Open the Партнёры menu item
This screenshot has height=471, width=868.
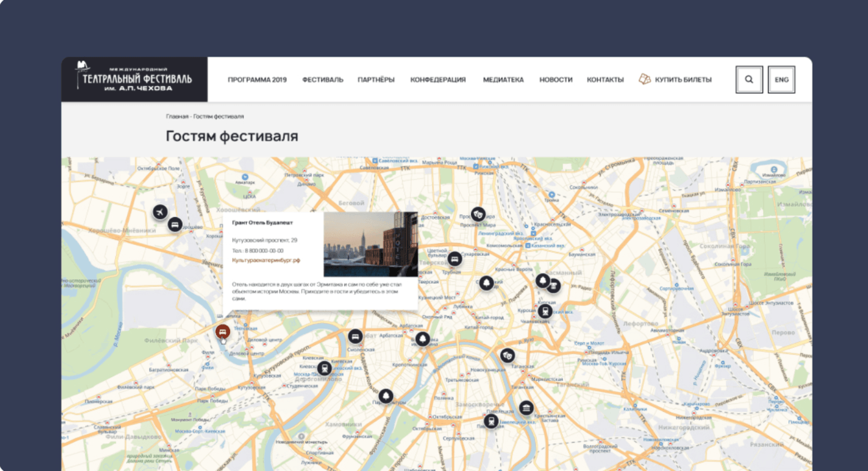[x=376, y=80]
